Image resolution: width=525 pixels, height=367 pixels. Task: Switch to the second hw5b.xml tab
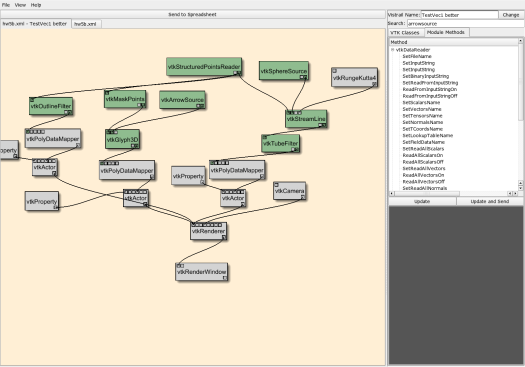(85, 24)
